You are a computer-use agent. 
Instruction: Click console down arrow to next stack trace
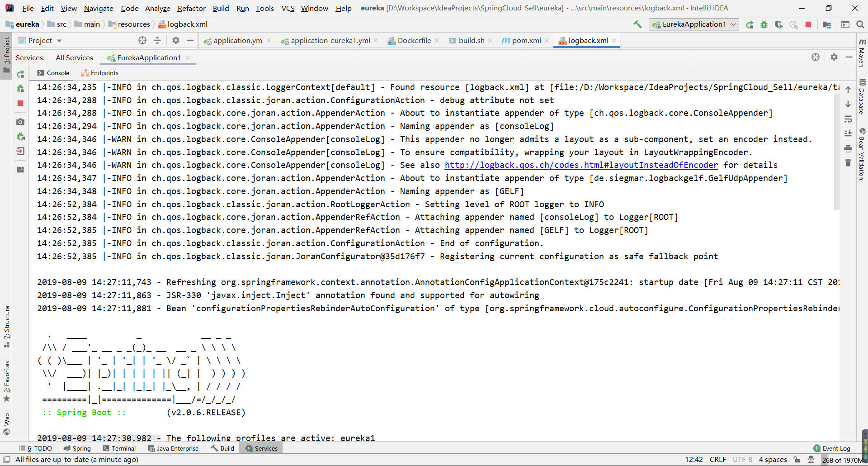(848, 104)
